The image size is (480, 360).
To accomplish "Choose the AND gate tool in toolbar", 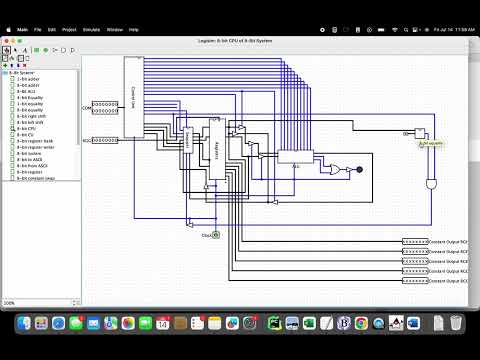I will [64, 50].
